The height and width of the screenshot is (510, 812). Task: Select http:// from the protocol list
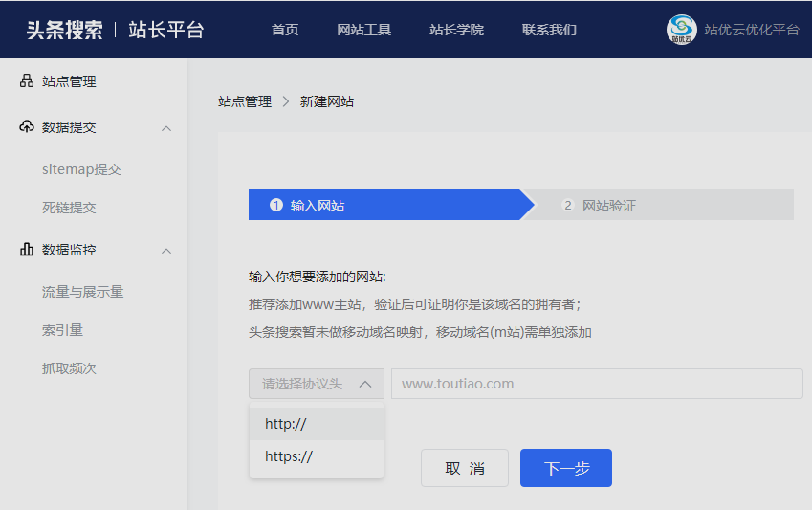[x=317, y=424]
